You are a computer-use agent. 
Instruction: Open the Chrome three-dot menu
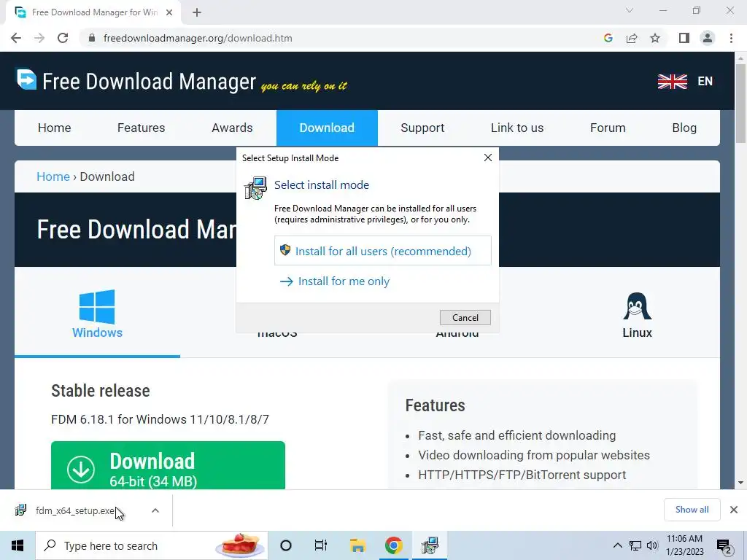coord(731,38)
